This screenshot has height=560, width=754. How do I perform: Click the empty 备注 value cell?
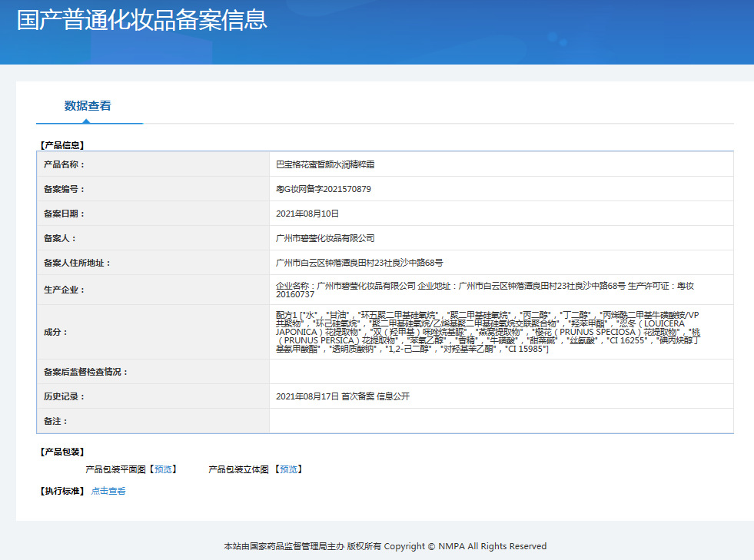pos(500,421)
